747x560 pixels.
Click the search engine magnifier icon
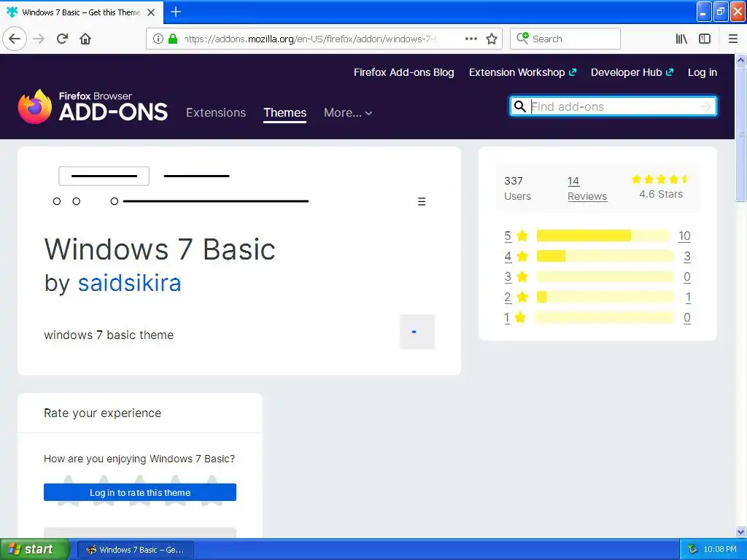pos(522,38)
